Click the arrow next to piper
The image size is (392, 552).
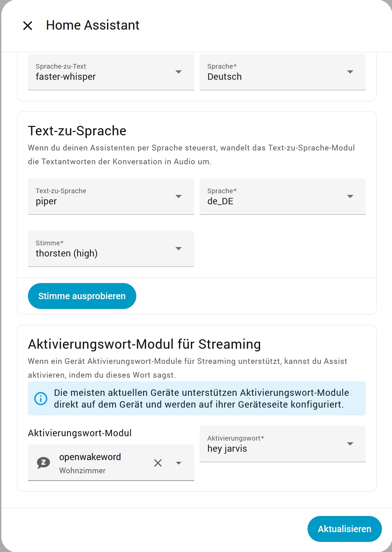click(x=179, y=197)
